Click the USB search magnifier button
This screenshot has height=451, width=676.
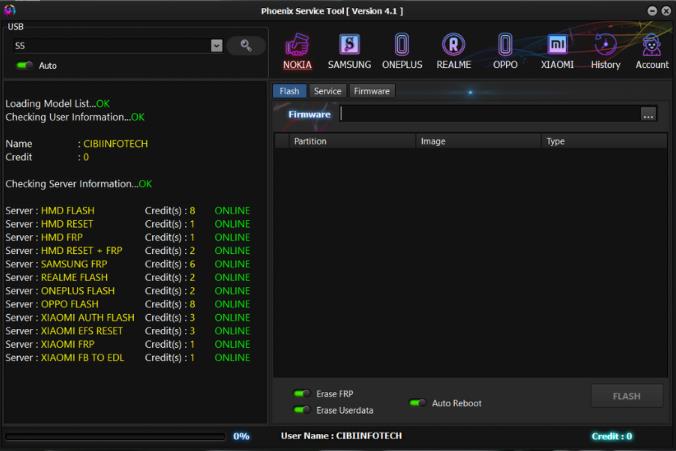[x=246, y=46]
